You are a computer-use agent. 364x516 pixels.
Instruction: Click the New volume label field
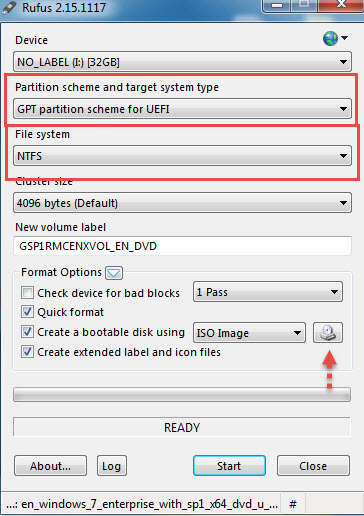[x=182, y=246]
